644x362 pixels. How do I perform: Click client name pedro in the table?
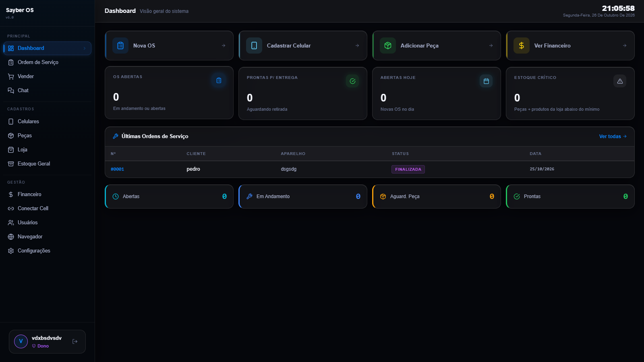point(193,169)
